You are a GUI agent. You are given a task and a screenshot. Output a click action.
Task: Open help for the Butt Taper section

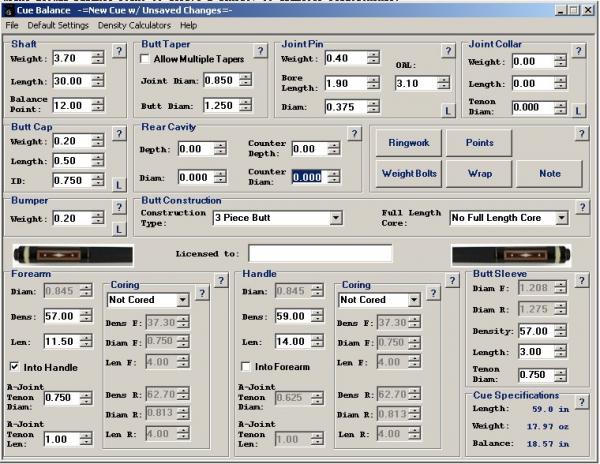(x=260, y=50)
